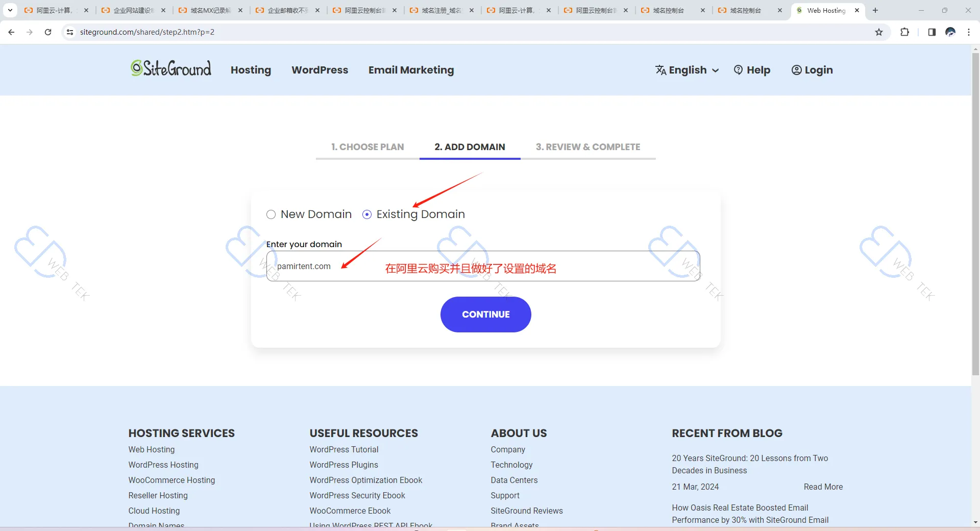Click the Enter your domain field

point(483,266)
